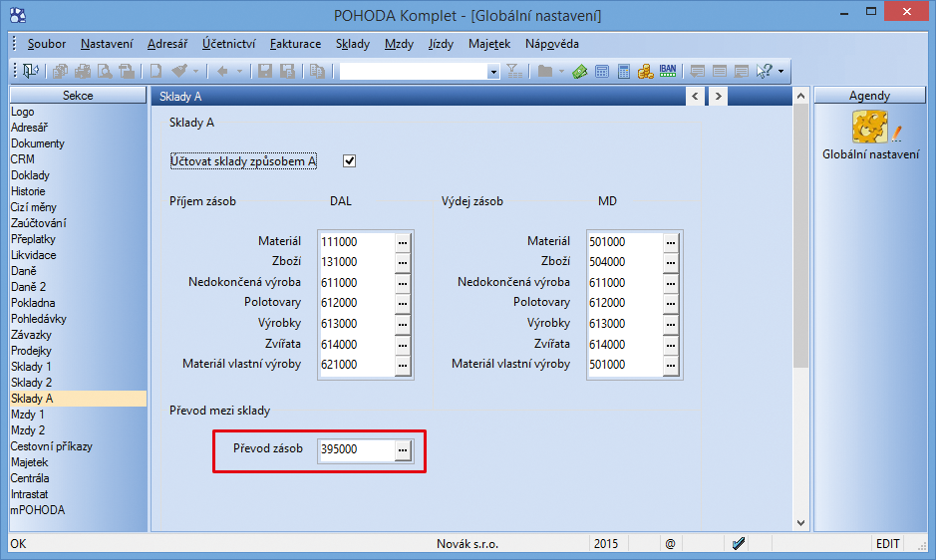Click the help cursor question mark icon
The image size is (936, 560).
point(765,72)
